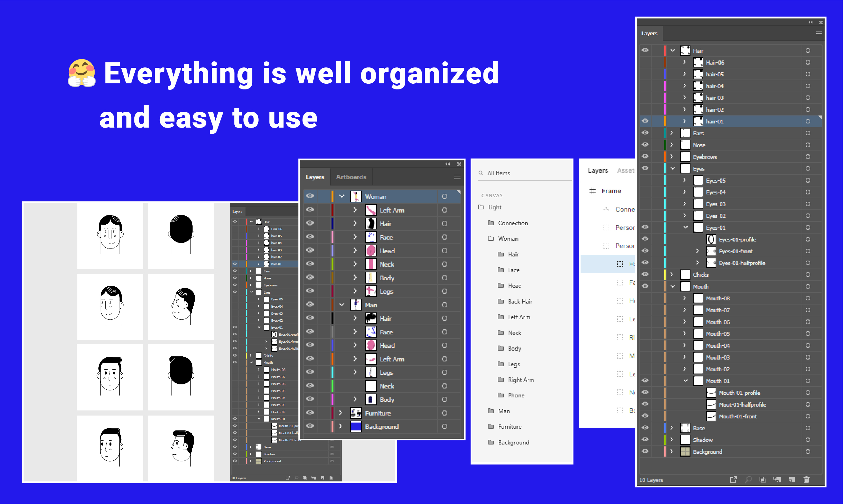The height and width of the screenshot is (504, 843).
Task: Click the Frame grid icon in Frame row
Action: 592,191
